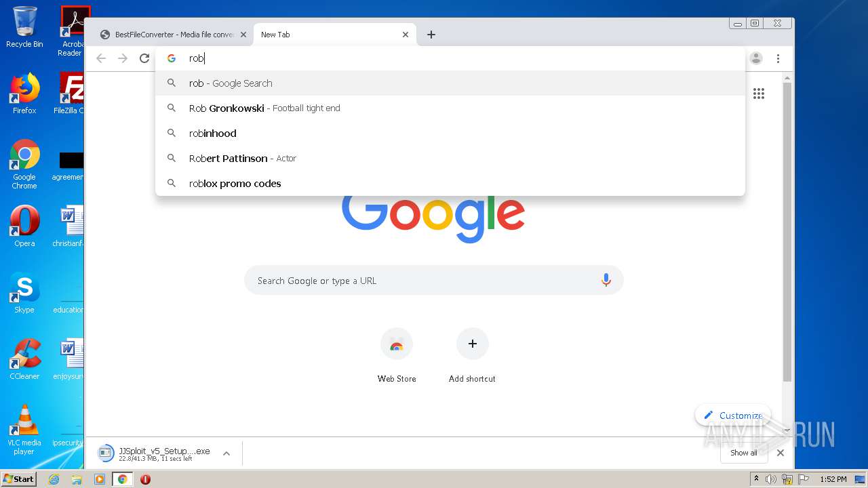868x488 pixels.
Task: Click the page vertical scrollbar
Action: point(787,232)
